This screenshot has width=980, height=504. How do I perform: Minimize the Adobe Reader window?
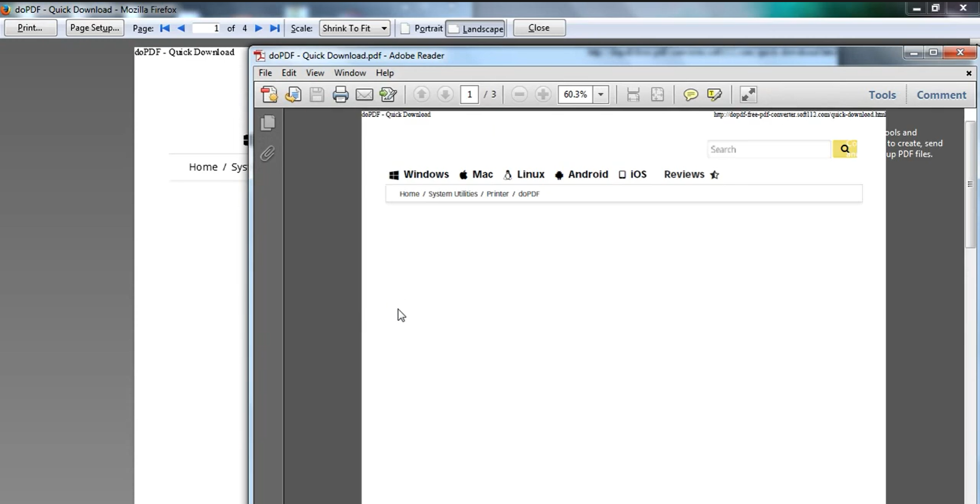coord(914,53)
